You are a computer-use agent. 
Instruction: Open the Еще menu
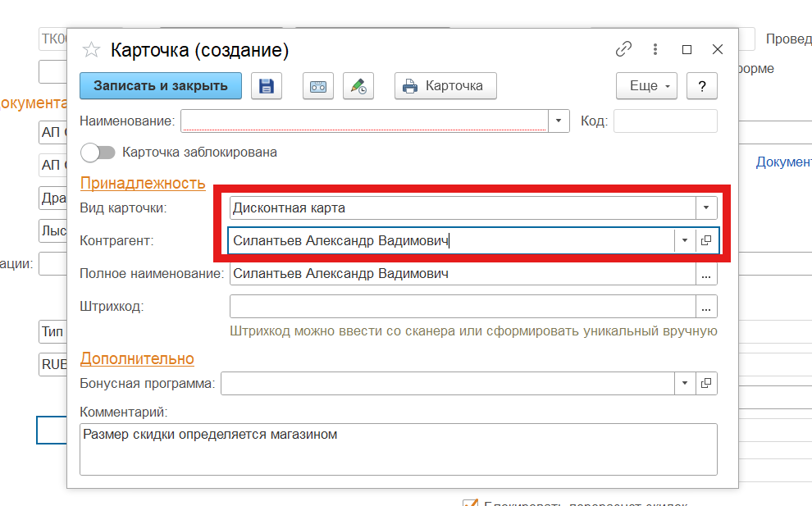pos(646,86)
